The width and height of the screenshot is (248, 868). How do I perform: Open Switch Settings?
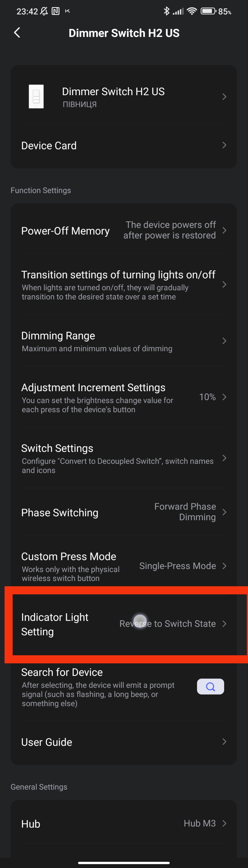coord(123,458)
